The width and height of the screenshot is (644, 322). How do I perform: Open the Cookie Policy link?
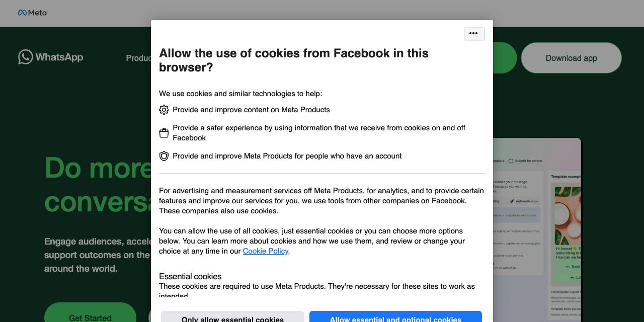(x=265, y=251)
